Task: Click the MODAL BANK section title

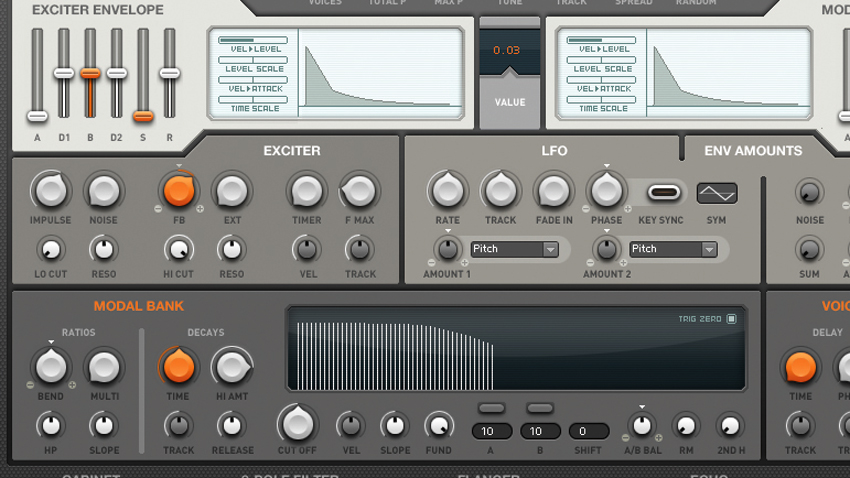Action: 139,306
